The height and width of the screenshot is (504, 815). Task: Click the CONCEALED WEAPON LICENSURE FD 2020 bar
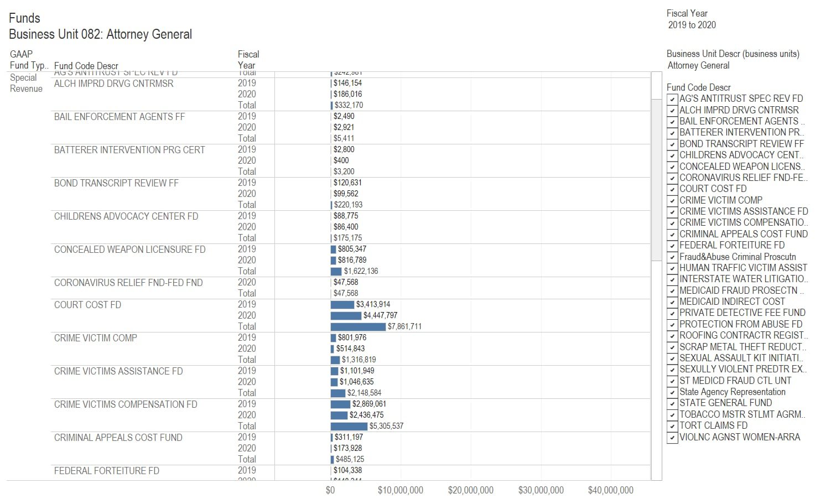(333, 260)
